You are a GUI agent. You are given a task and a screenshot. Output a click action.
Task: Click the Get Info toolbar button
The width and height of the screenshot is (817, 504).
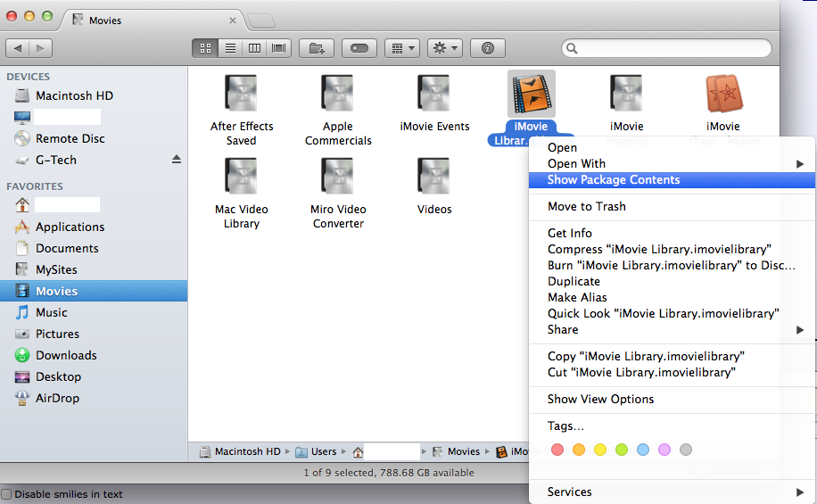tap(488, 48)
